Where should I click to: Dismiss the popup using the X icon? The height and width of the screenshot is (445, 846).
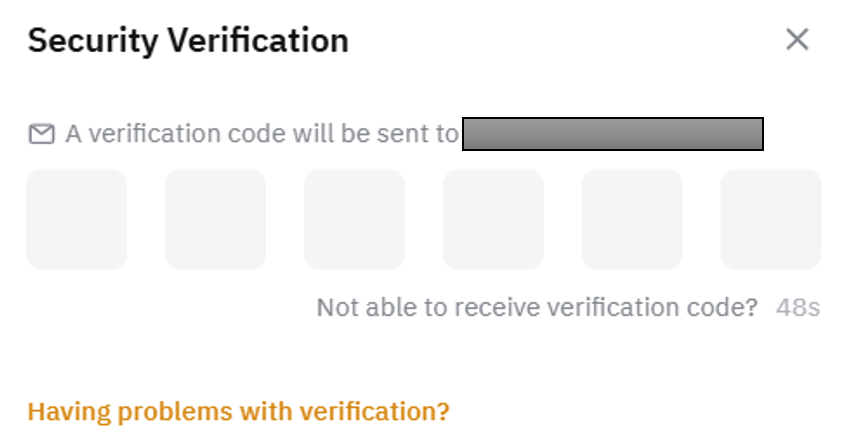tap(796, 40)
